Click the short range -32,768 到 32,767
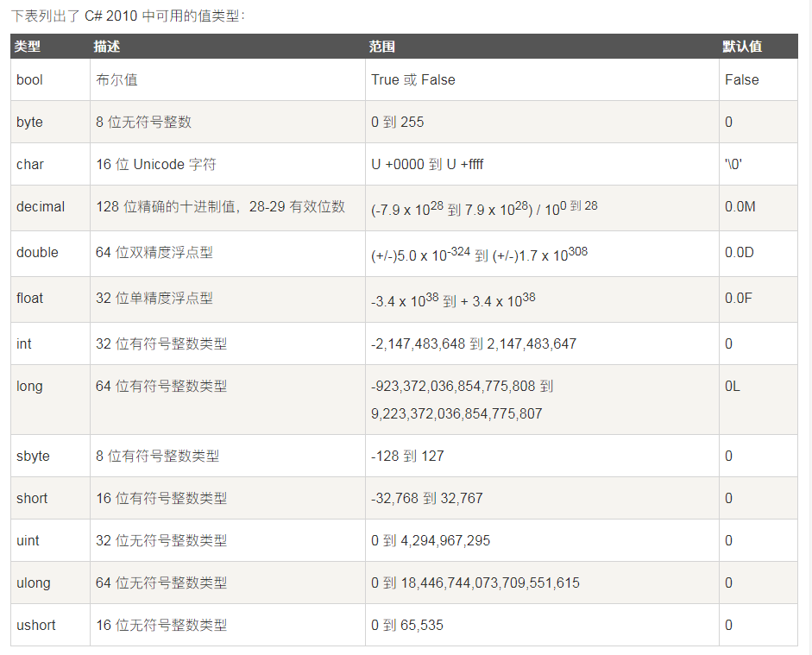Viewport: 812px width, 655px height. (427, 498)
